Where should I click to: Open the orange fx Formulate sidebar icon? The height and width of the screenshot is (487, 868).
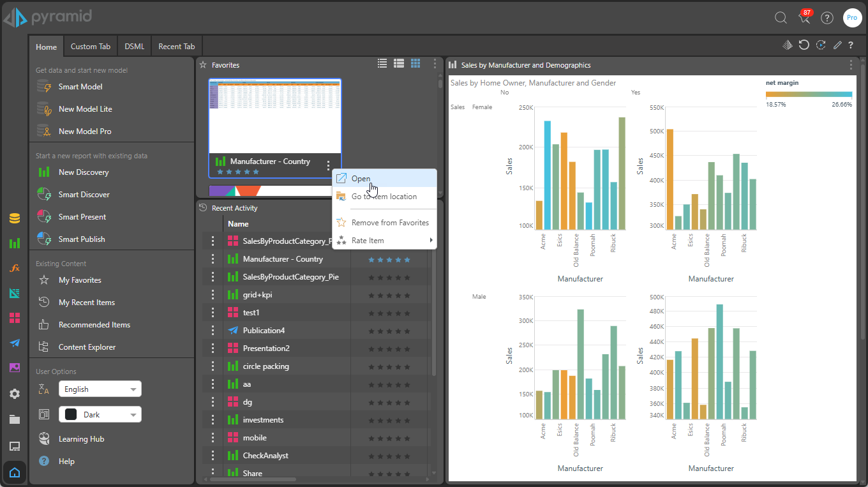point(15,268)
